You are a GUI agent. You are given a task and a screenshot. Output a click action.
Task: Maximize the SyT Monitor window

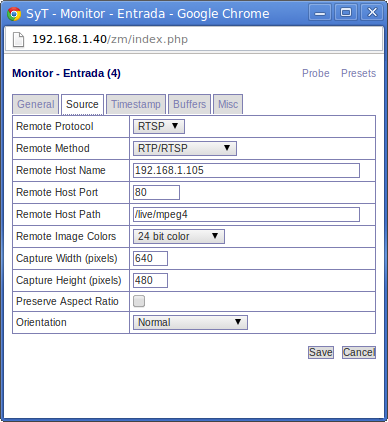click(x=346, y=13)
